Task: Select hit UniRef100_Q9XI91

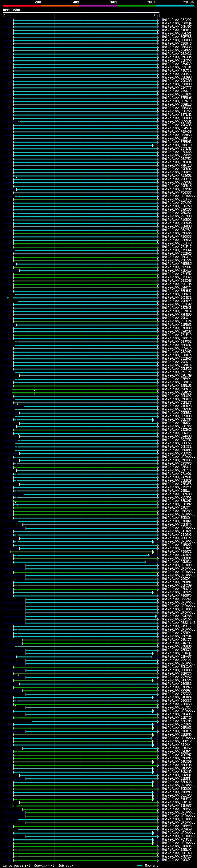Action: [x=176, y=67]
